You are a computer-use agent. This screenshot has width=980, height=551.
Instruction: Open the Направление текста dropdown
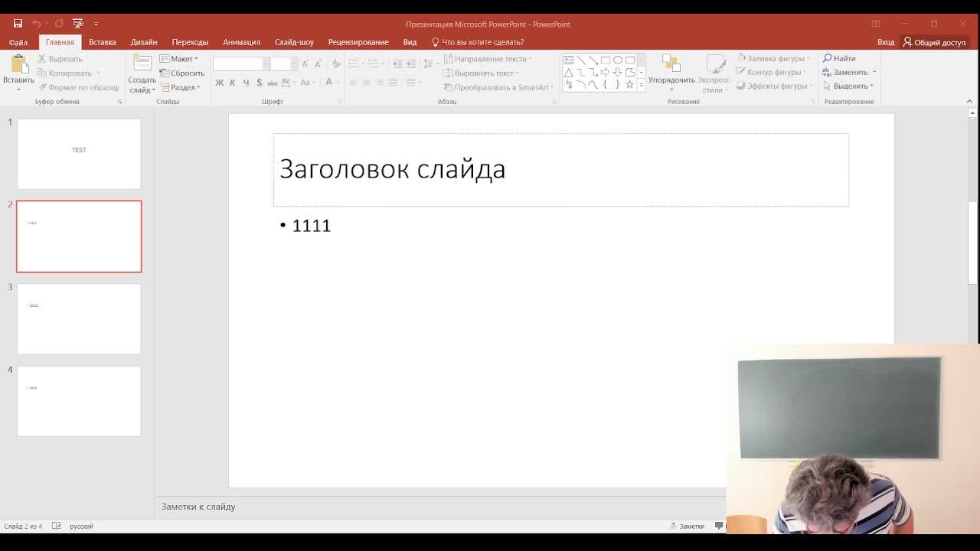coord(488,59)
